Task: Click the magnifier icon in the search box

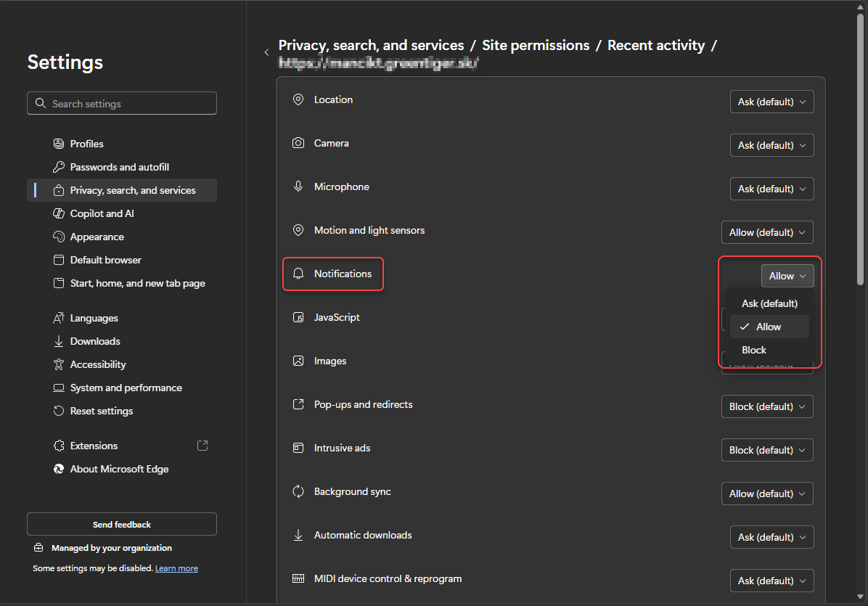Action: pyautogui.click(x=41, y=104)
